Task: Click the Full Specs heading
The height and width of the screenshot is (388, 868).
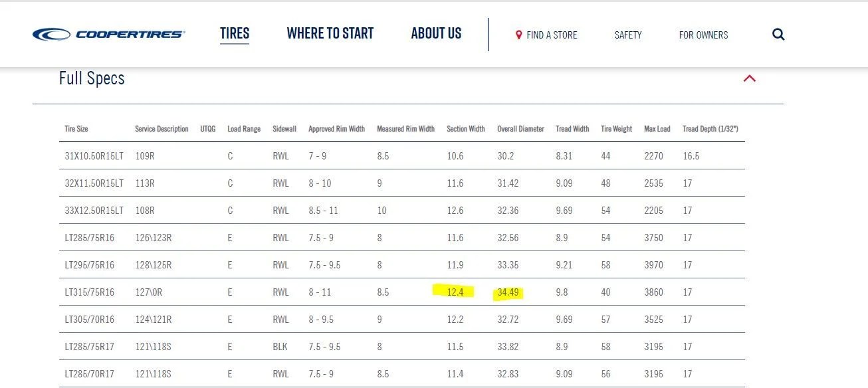Action: point(92,78)
